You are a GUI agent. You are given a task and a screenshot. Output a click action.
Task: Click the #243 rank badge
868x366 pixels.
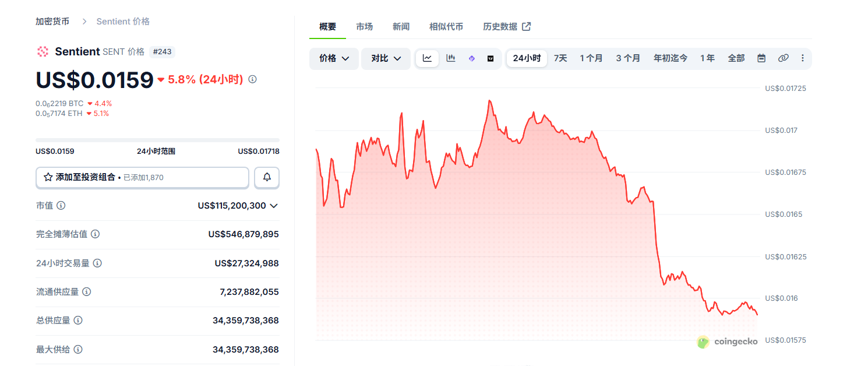click(162, 52)
